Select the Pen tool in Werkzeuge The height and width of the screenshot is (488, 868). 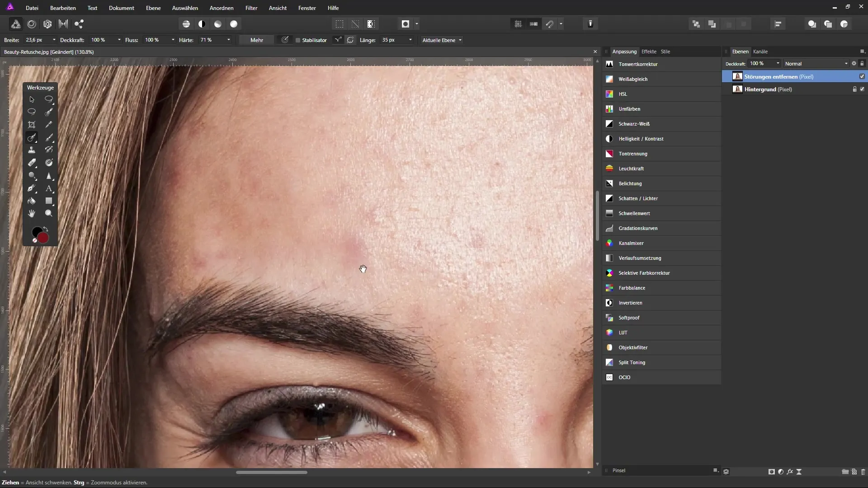32,188
